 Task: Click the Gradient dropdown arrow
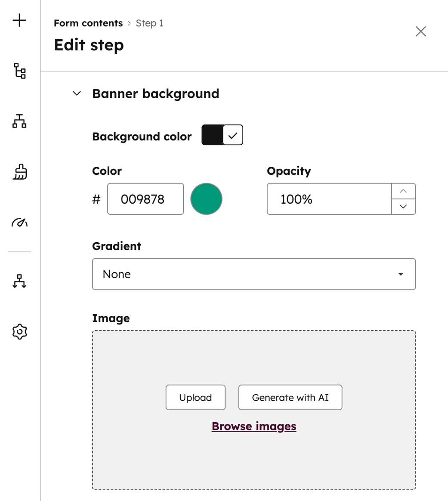click(401, 274)
